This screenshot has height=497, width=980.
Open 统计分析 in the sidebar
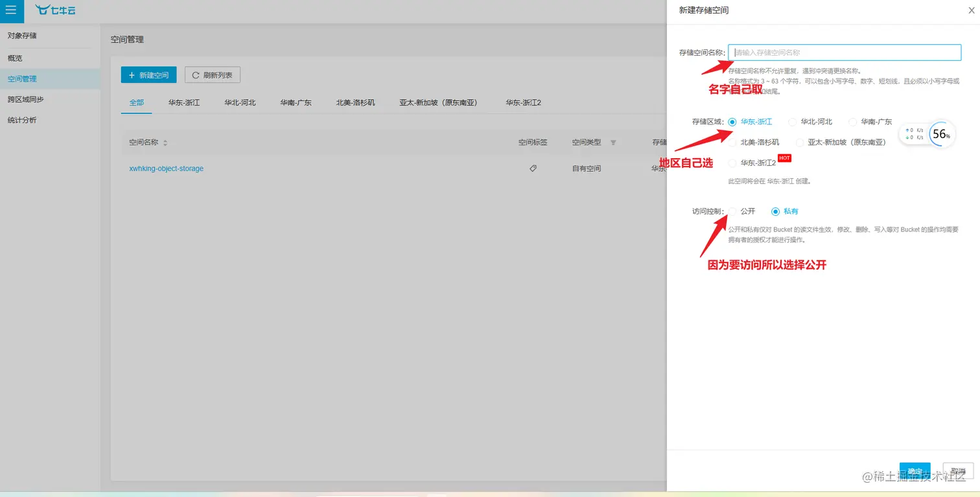click(50, 121)
